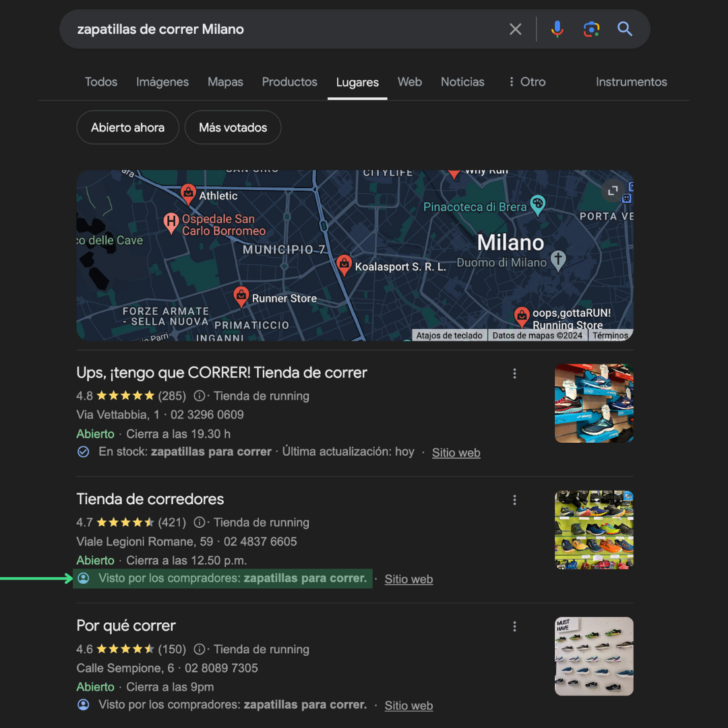
Task: Click the oops,gottaRUN! Running Store pin
Action: pyautogui.click(x=521, y=316)
